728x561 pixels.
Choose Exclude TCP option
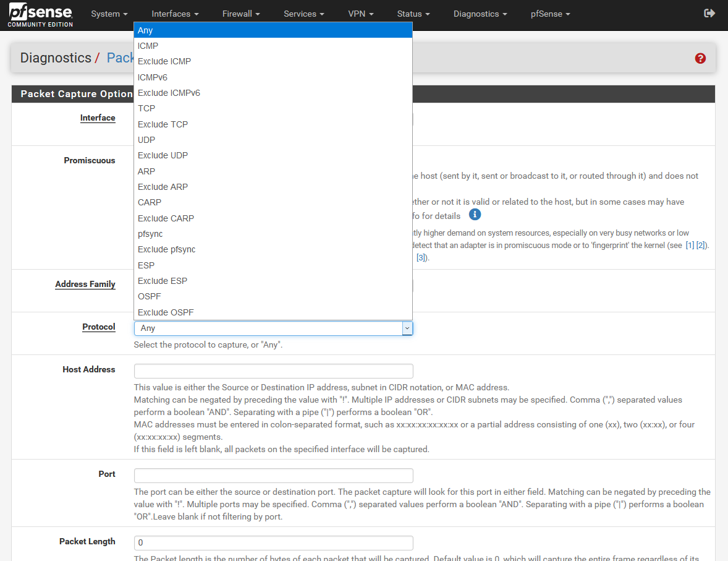tap(273, 124)
